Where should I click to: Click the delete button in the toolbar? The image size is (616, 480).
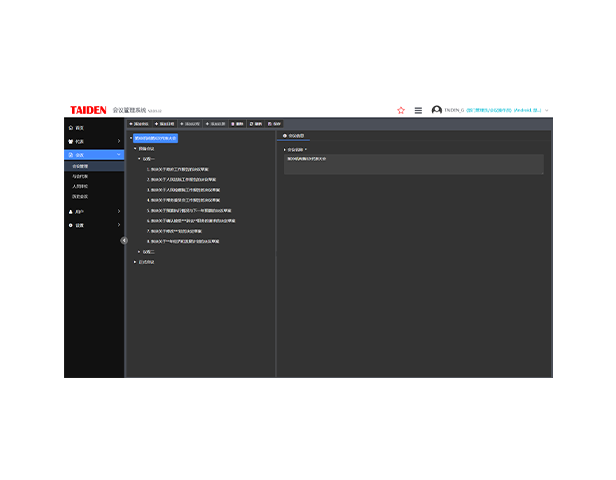click(x=238, y=124)
